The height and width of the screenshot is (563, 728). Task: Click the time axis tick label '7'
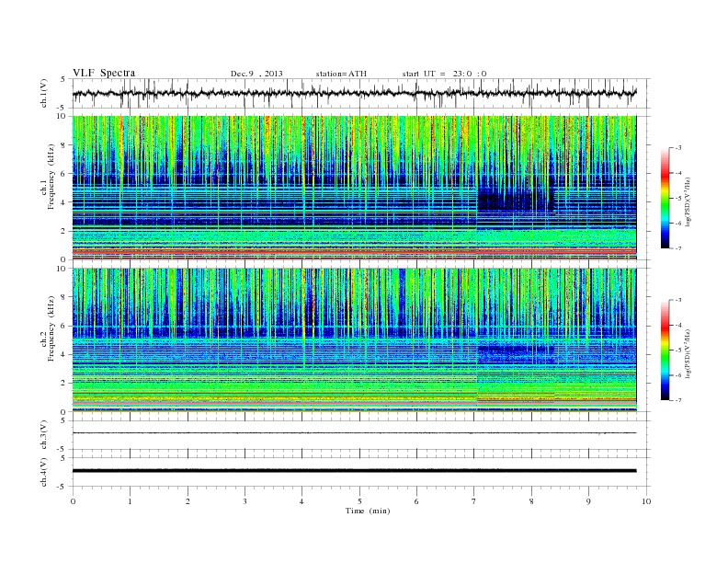click(x=474, y=501)
